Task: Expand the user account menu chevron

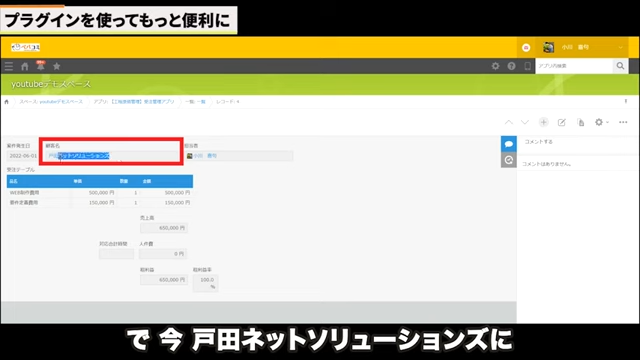Action: tap(620, 47)
